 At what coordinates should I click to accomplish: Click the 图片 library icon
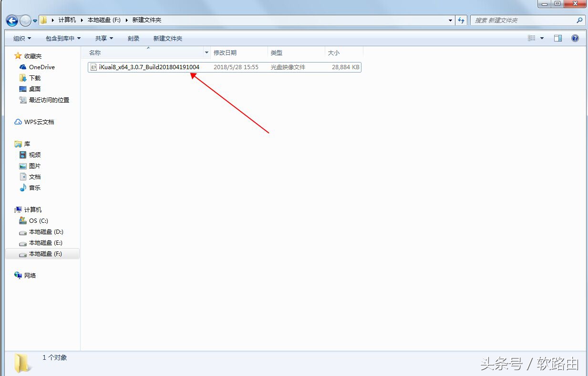pos(23,166)
